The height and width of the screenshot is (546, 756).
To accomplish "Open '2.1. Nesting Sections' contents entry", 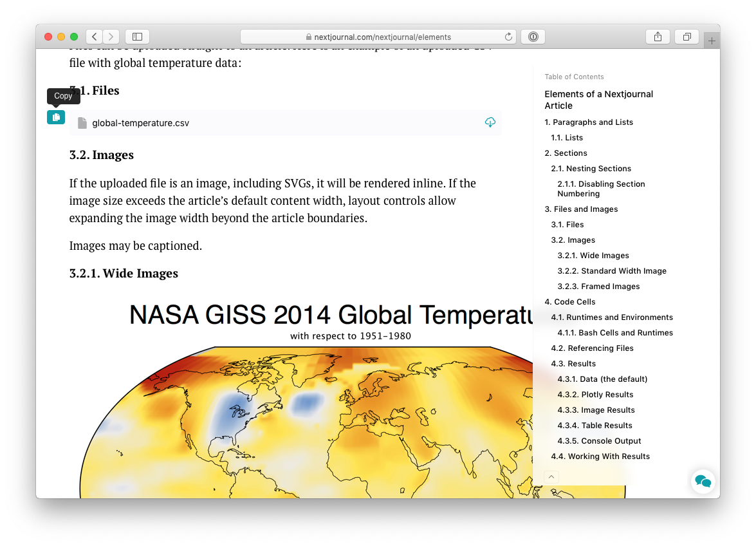I will pyautogui.click(x=591, y=168).
